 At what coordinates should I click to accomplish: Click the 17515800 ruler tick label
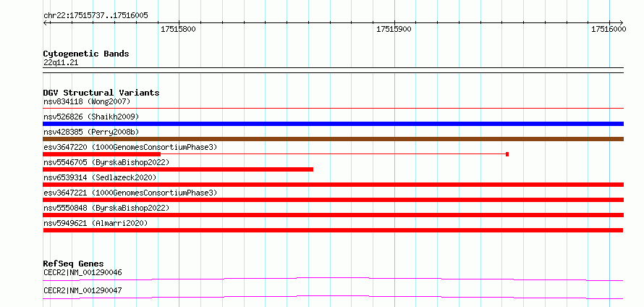(x=178, y=29)
